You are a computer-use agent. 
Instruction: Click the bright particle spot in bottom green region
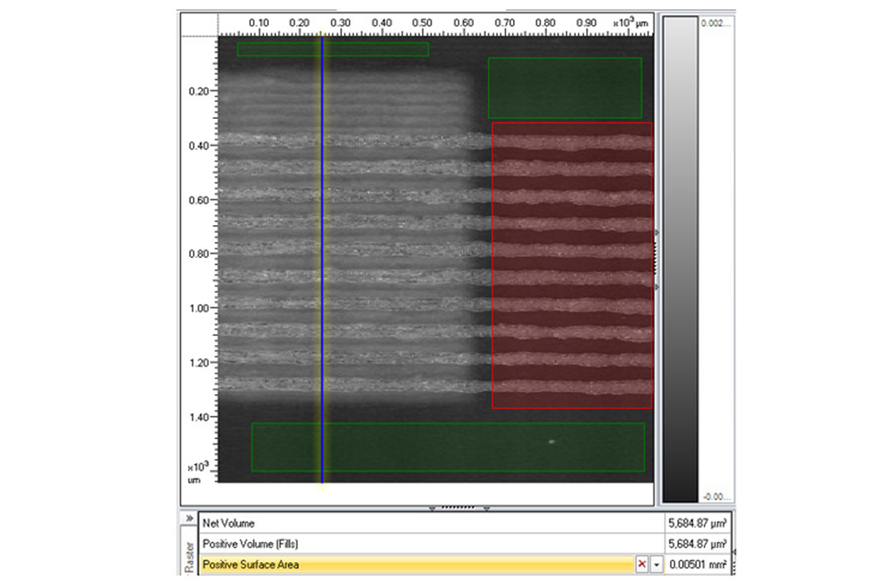point(551,442)
